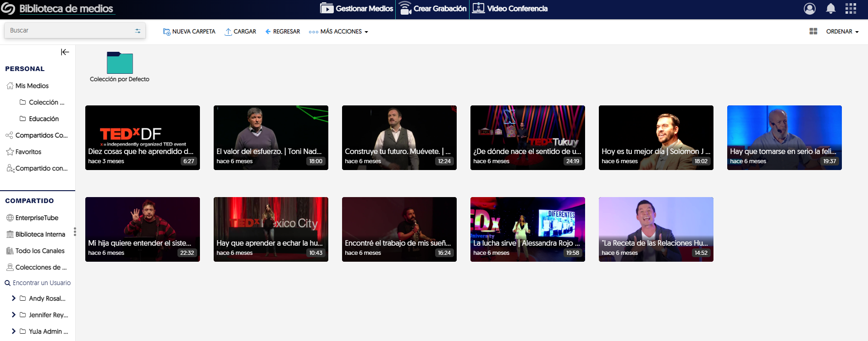The width and height of the screenshot is (868, 341).
Task: Open the notifications bell
Action: click(x=830, y=9)
